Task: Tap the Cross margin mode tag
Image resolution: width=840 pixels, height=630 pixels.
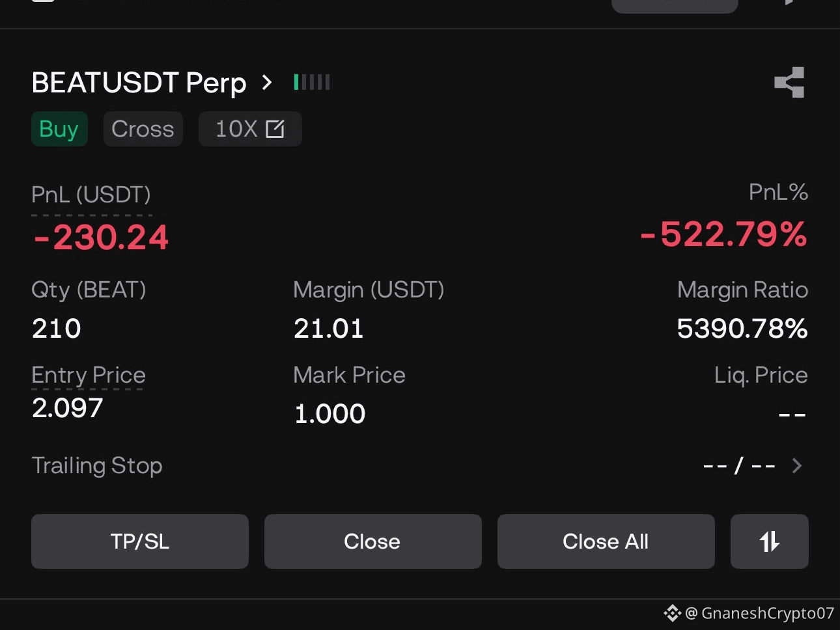Action: [143, 129]
